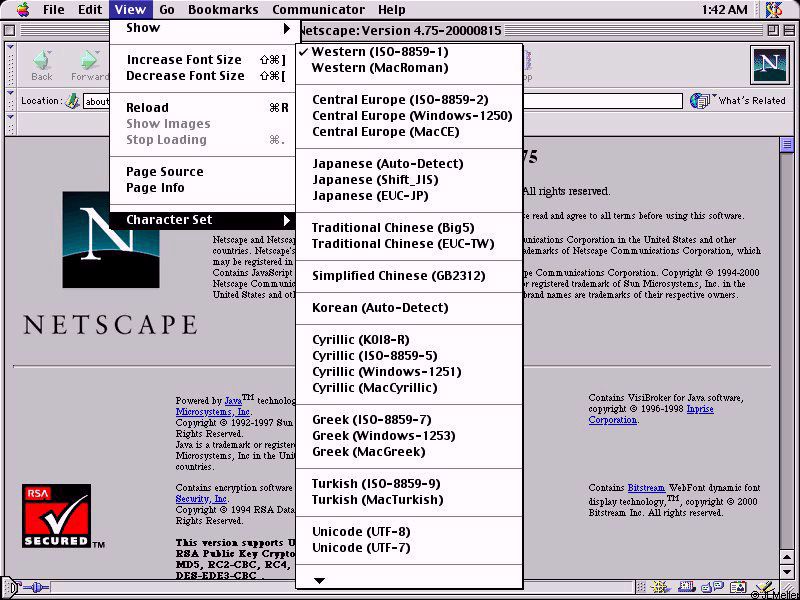Choose Central Europe (MacCE)

[x=409, y=132]
